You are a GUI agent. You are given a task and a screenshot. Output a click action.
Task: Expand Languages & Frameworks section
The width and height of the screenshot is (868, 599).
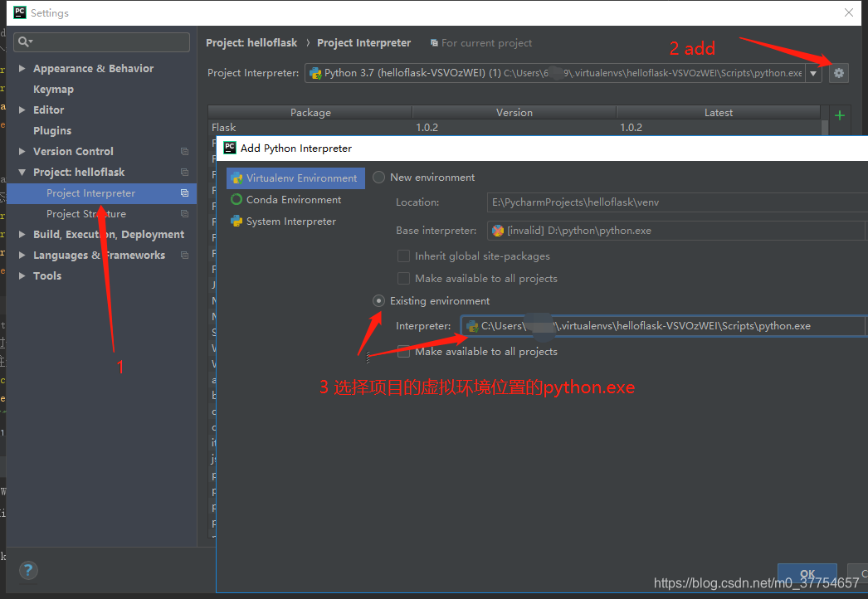(x=22, y=256)
